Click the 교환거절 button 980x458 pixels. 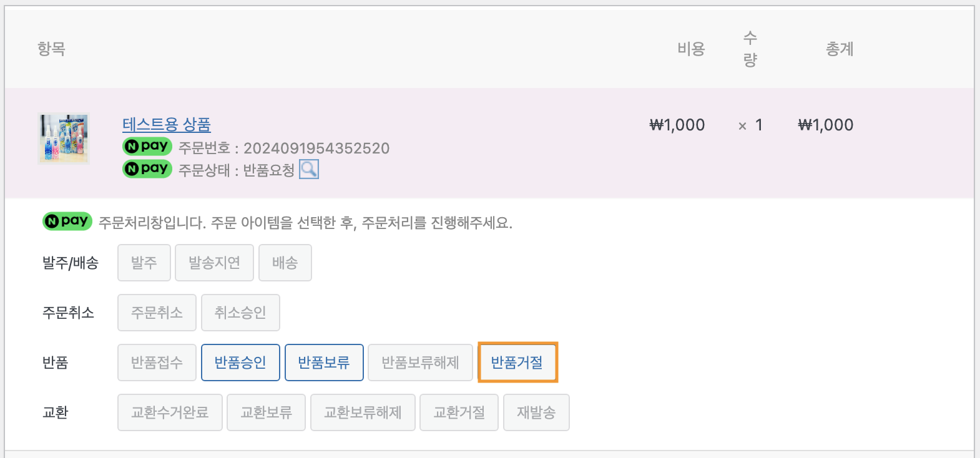point(459,412)
